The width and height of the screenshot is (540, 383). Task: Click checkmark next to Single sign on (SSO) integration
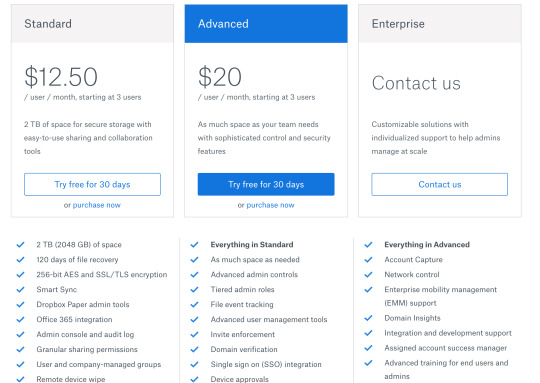[x=195, y=364]
